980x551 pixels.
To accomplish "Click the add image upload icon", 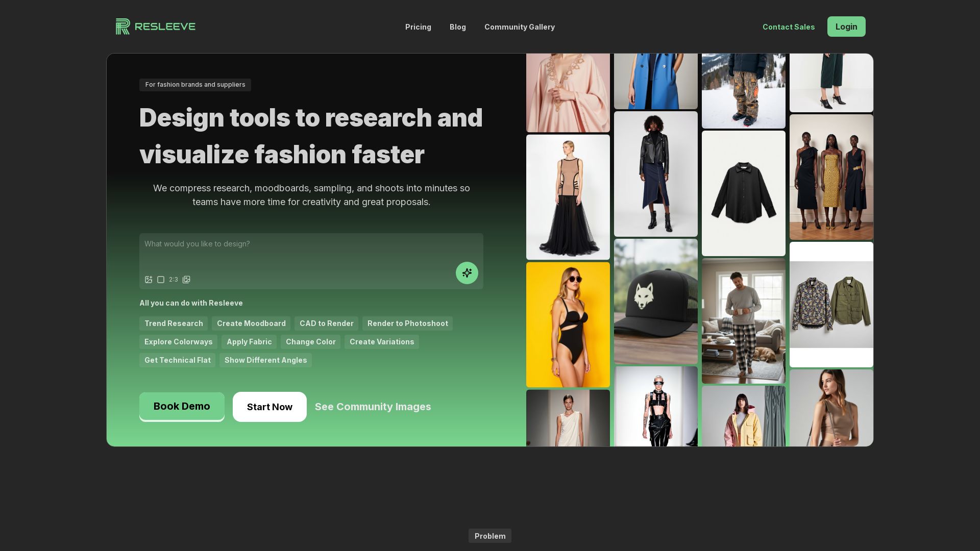I will coord(149,280).
